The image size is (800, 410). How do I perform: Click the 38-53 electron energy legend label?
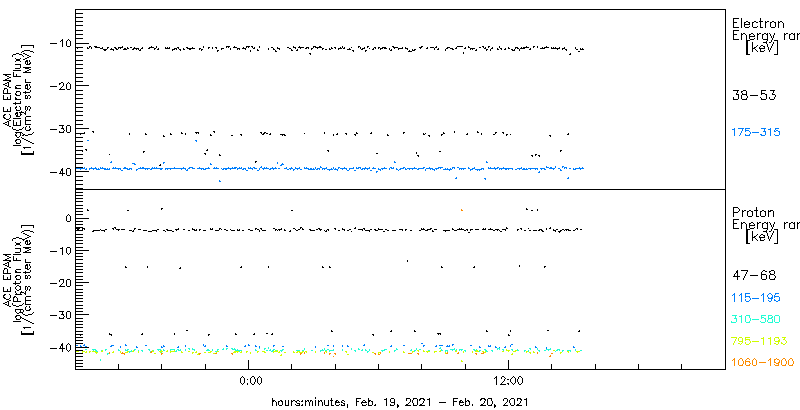pyautogui.click(x=754, y=95)
